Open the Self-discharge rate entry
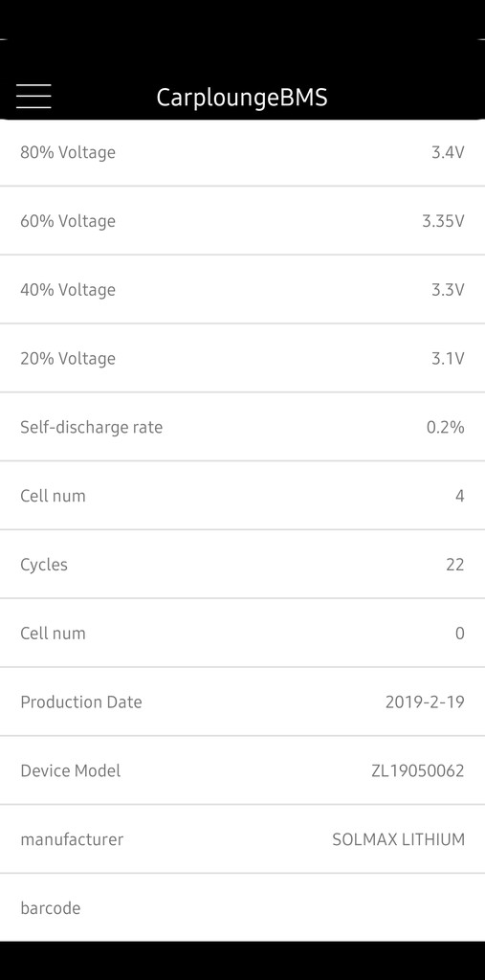 (243, 427)
